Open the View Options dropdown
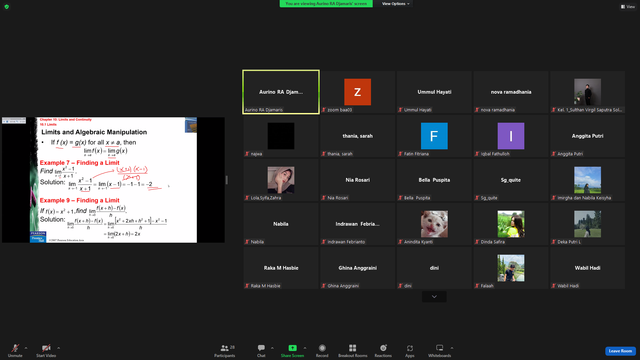This screenshot has width=640, height=360. point(396,4)
